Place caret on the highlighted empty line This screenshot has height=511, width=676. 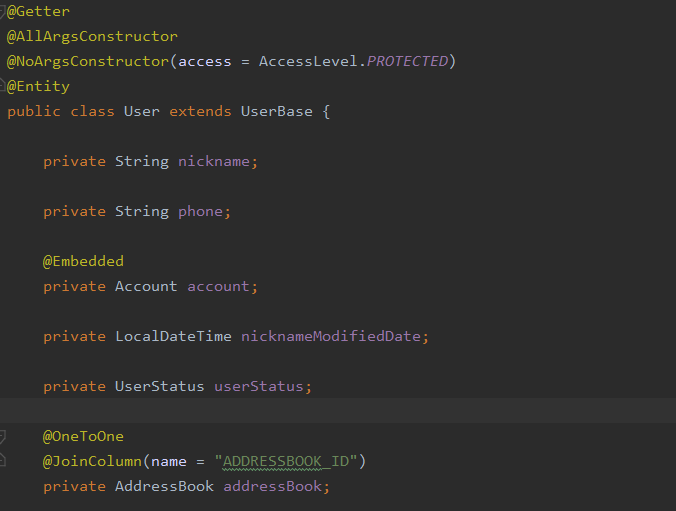338,411
